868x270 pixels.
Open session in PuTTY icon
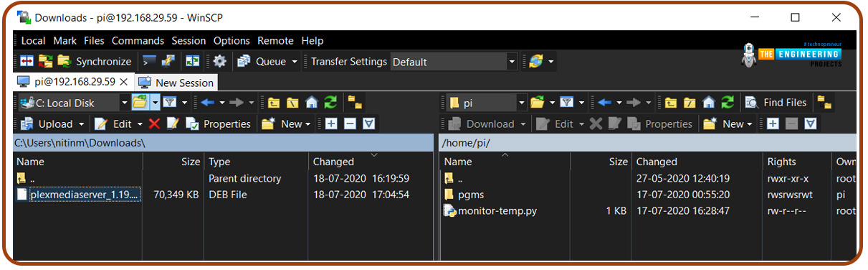168,62
